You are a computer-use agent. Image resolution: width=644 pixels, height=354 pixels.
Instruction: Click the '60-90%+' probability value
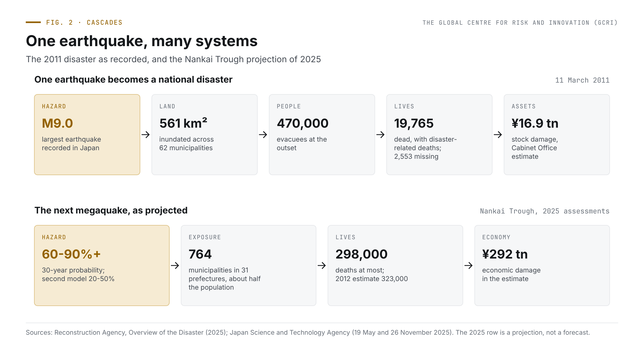pos(71,254)
